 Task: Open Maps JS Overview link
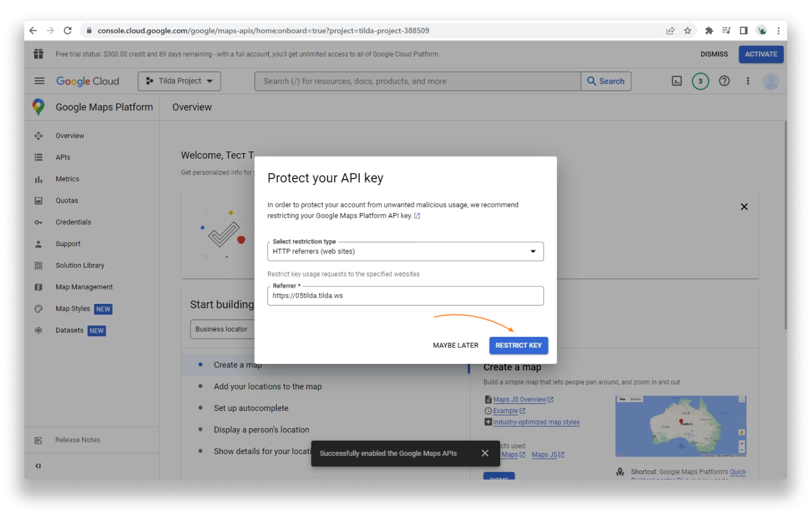tap(520, 400)
